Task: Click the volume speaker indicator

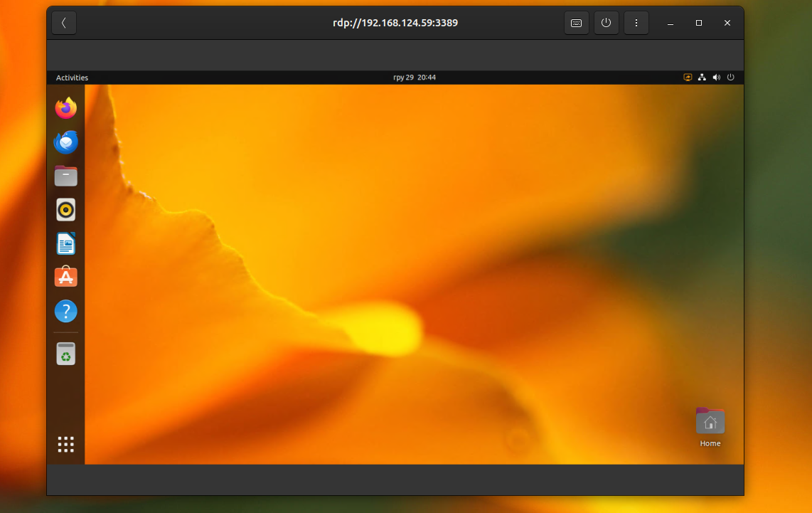Action: 716,78
